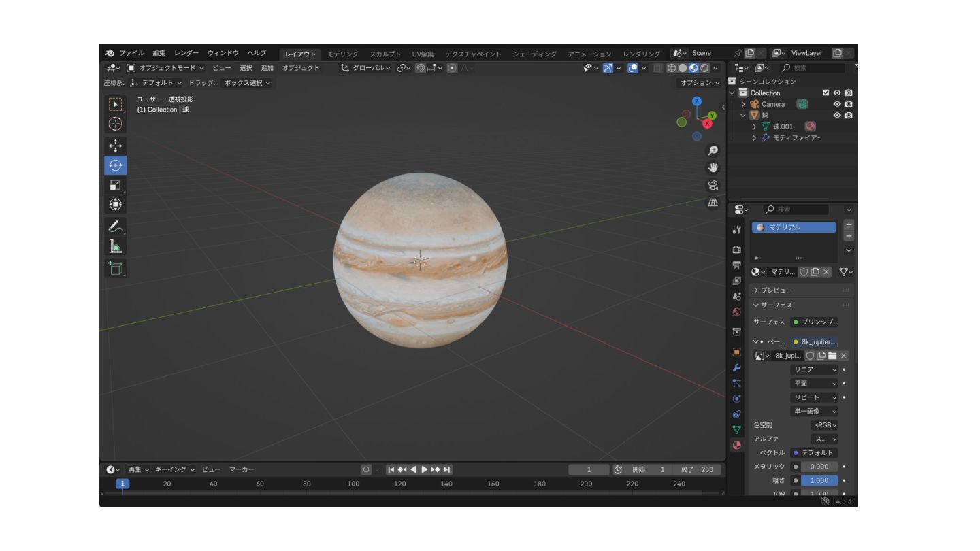Click the play animation button

[x=425, y=469]
